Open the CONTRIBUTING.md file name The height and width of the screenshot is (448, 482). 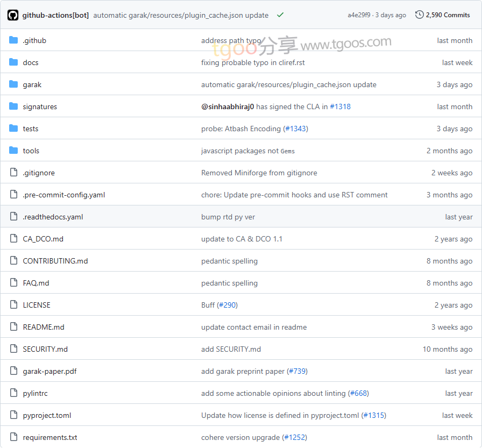[x=55, y=261]
